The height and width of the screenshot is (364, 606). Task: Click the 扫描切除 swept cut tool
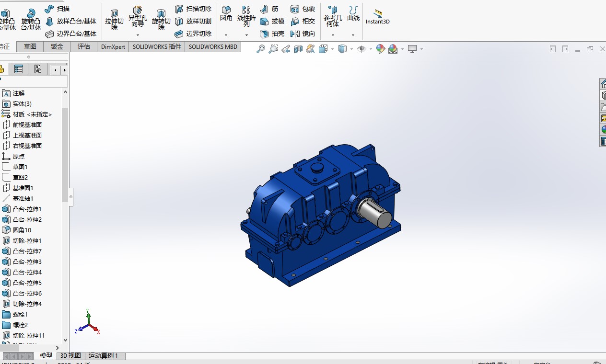click(x=193, y=9)
